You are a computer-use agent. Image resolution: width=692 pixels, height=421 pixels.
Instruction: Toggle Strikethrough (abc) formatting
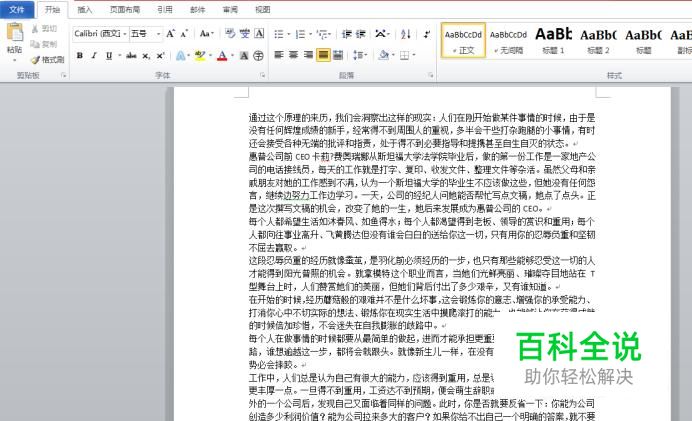(x=131, y=56)
